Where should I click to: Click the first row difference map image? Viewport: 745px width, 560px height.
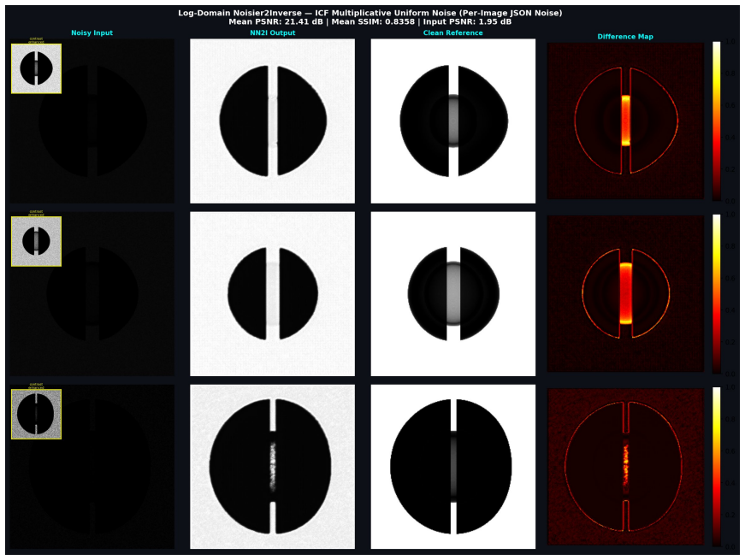[625, 121]
